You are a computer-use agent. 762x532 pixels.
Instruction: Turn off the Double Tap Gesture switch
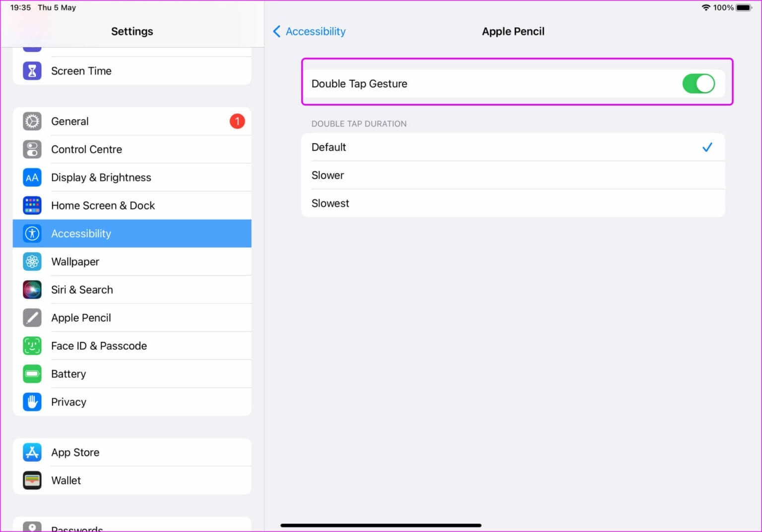698,84
